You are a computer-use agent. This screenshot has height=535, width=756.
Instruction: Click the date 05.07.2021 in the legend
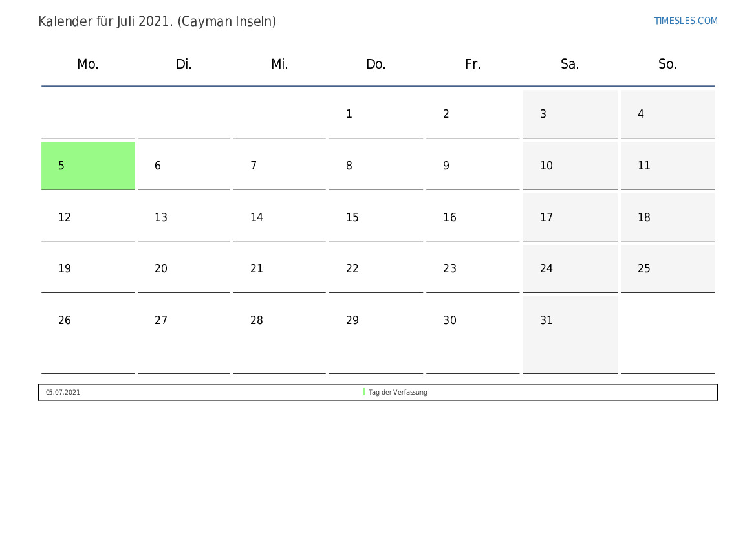63,392
